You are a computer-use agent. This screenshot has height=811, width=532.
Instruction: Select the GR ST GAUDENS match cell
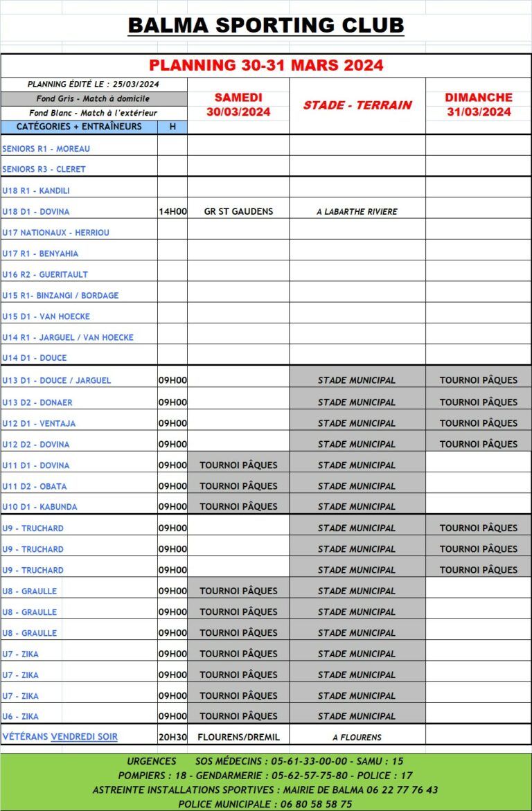[238, 211]
